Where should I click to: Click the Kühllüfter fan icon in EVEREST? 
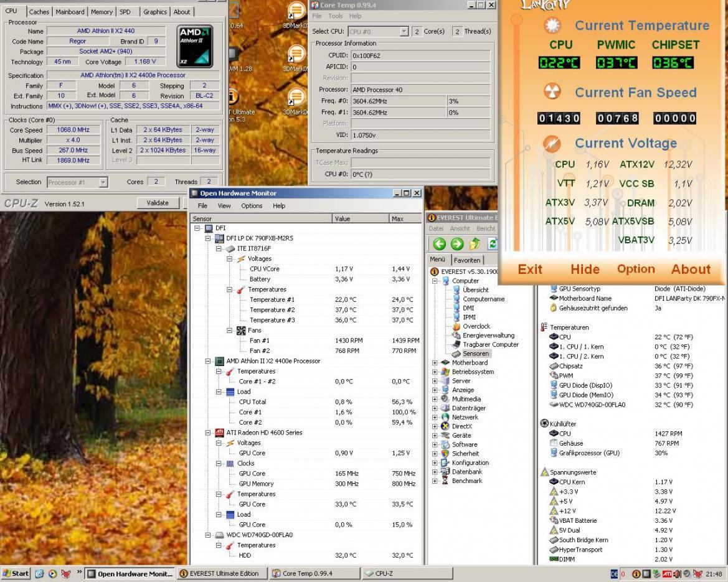pos(545,423)
